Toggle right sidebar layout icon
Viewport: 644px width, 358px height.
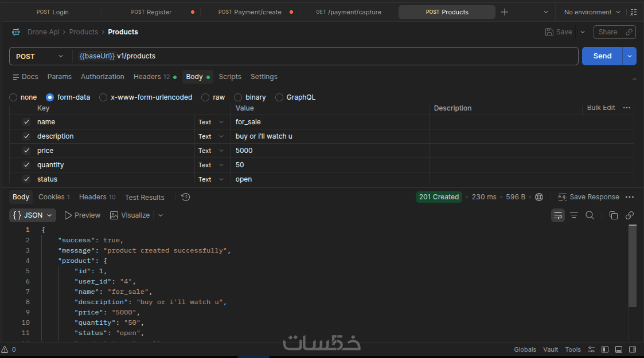pyautogui.click(x=633, y=349)
